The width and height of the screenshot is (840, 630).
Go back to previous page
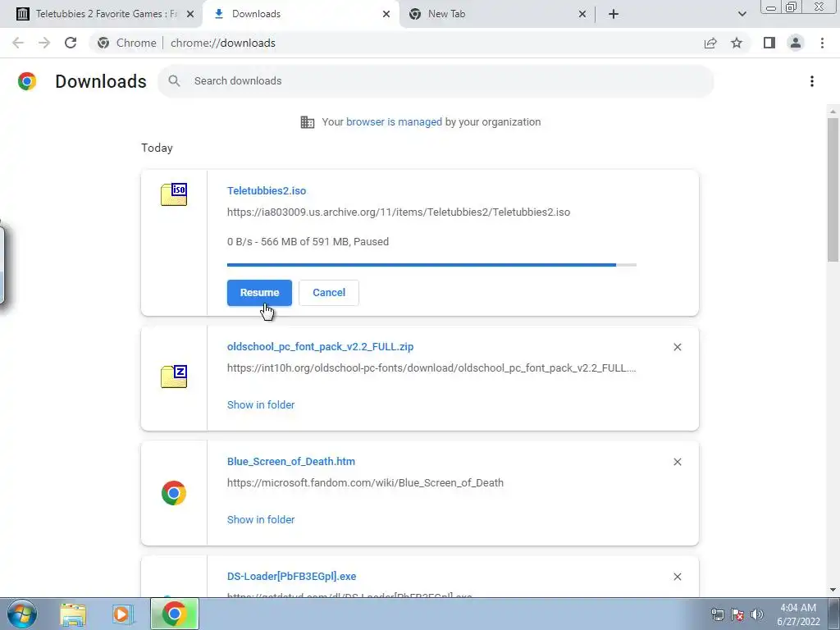point(18,43)
